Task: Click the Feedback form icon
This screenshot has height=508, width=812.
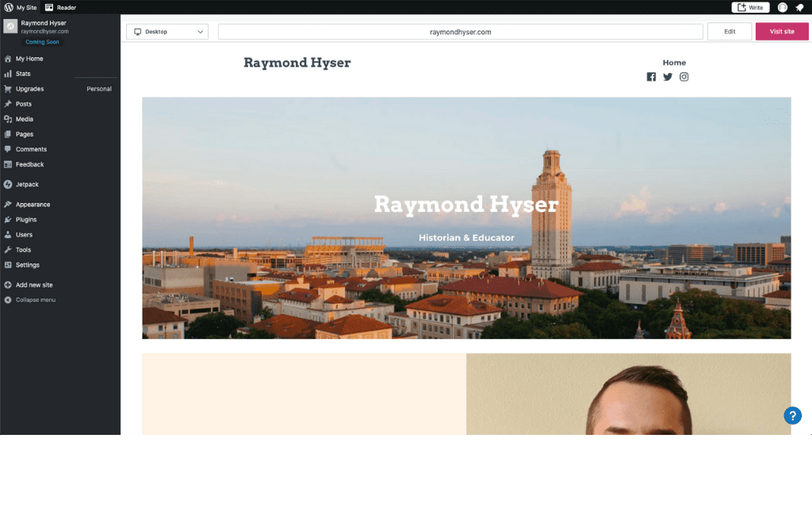Action: [8, 164]
